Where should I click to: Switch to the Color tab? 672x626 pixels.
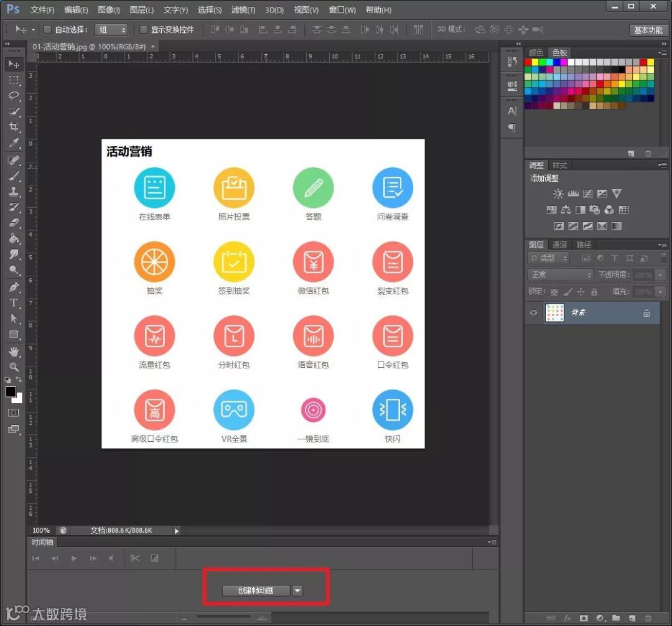click(x=536, y=53)
